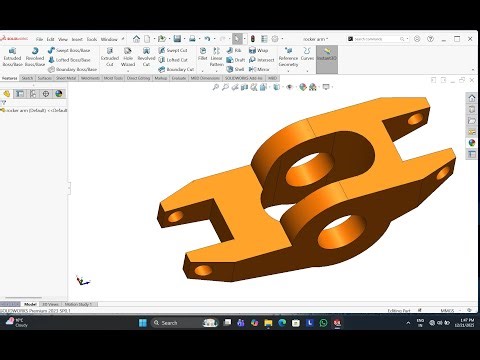Select the Swept Cut tool
The image size is (480, 360).
(173, 50)
